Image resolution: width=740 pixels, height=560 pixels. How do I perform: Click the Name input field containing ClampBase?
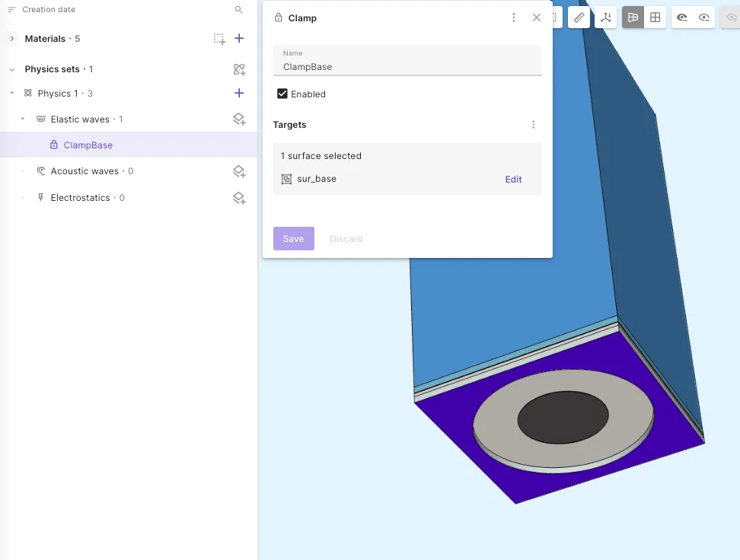click(407, 60)
